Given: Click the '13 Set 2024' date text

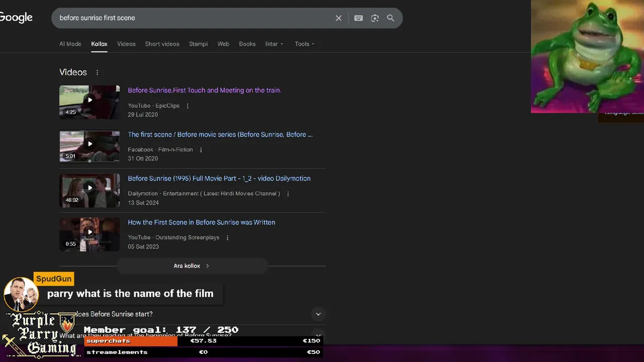Looking at the screenshot, I should click(x=143, y=203).
